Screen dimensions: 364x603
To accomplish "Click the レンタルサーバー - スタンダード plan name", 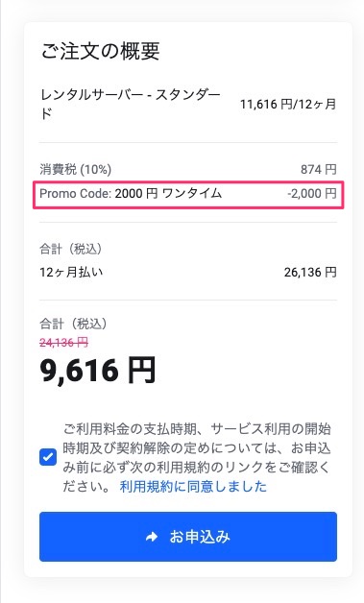I will coord(131,104).
